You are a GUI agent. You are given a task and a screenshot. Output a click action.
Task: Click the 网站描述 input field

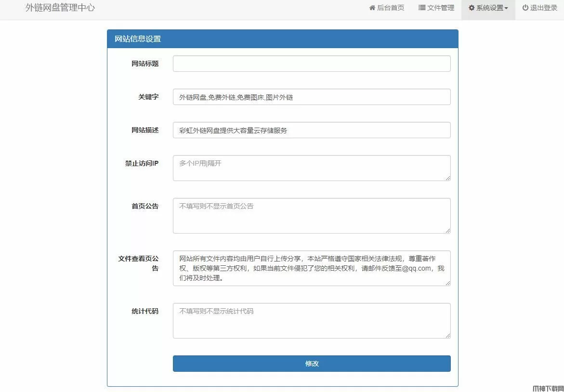pos(312,130)
